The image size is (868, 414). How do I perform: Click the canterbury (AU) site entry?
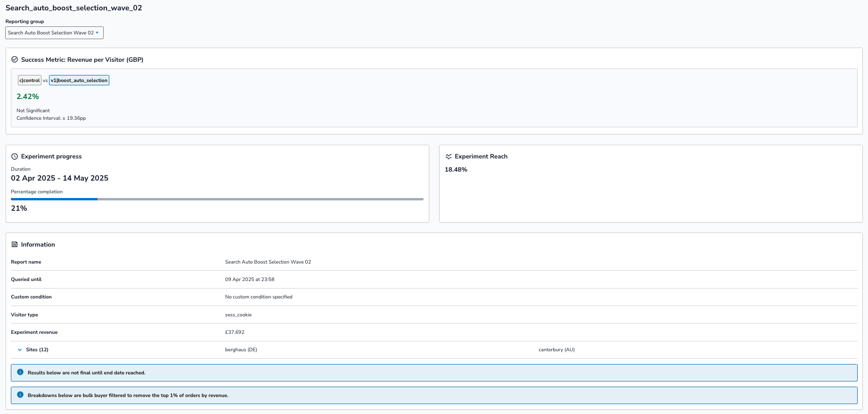(x=557, y=350)
